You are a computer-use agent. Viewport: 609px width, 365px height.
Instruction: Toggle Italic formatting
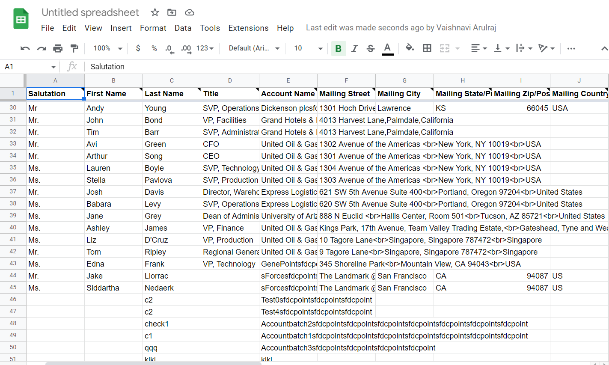click(354, 49)
